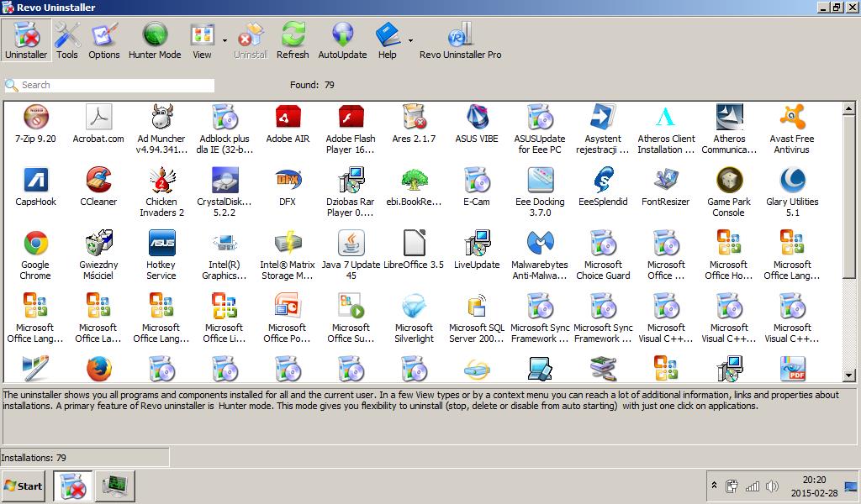Select Microsoft Silverlight entry
This screenshot has height=504, width=861.
414,319
